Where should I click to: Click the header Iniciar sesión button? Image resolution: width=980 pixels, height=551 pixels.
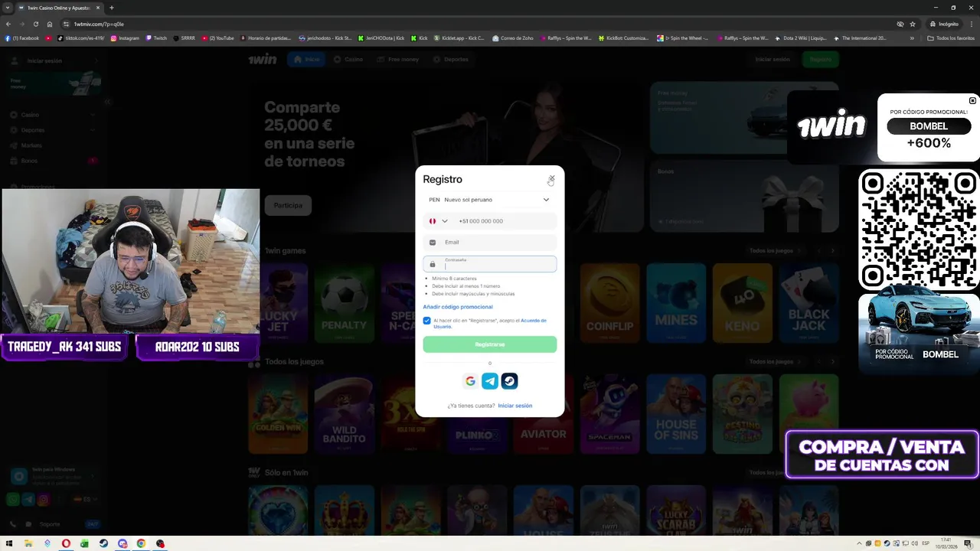click(773, 59)
